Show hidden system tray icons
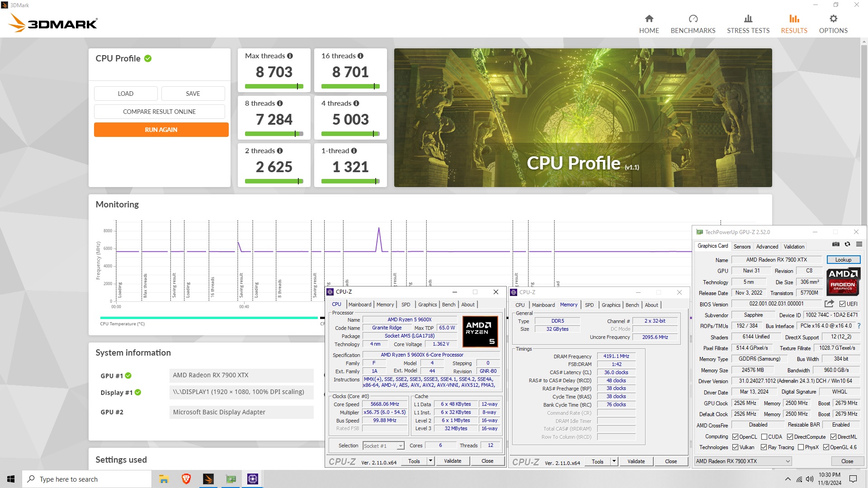This screenshot has width=868, height=488. (x=788, y=479)
